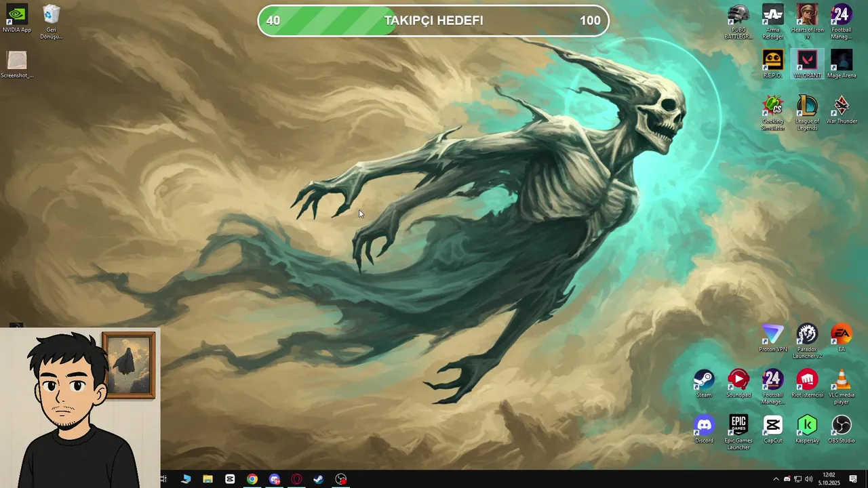
Task: Open the VLC media player shortcut
Action: coord(842,386)
